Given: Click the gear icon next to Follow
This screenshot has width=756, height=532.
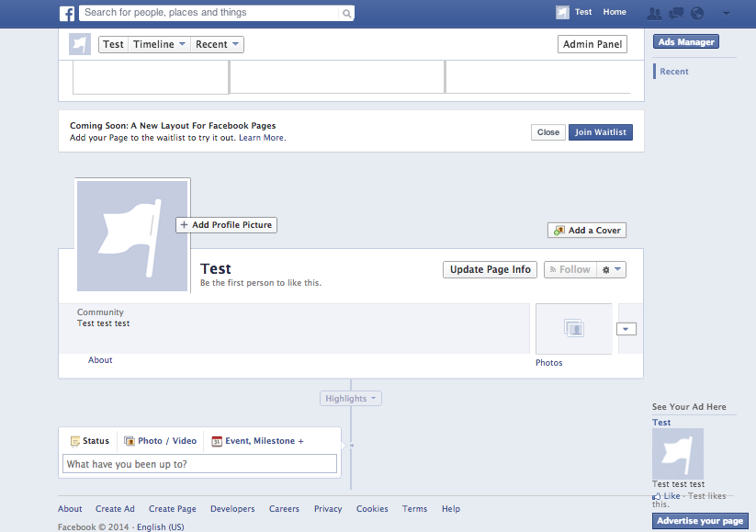Looking at the screenshot, I should (606, 270).
